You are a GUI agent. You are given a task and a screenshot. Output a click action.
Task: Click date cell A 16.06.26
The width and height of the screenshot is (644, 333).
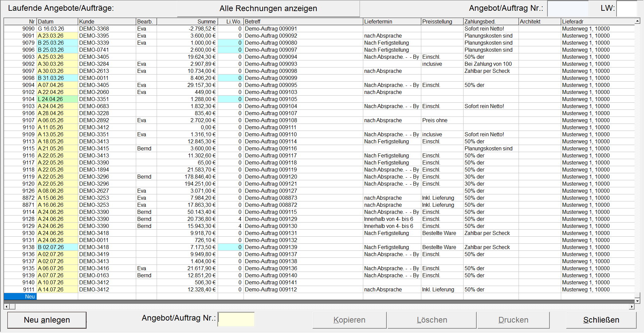[57, 205]
